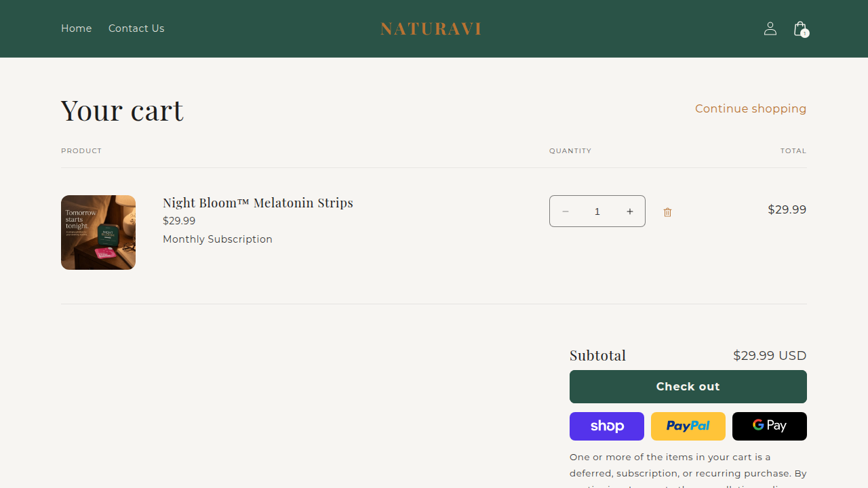Open the Night Bloom Melatonin Strips product link

(x=258, y=203)
